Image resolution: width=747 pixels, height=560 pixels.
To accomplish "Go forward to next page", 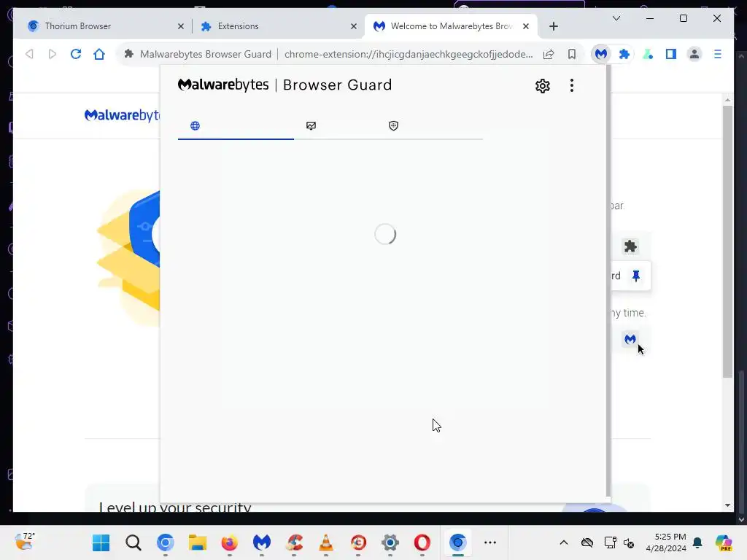I will click(x=53, y=54).
